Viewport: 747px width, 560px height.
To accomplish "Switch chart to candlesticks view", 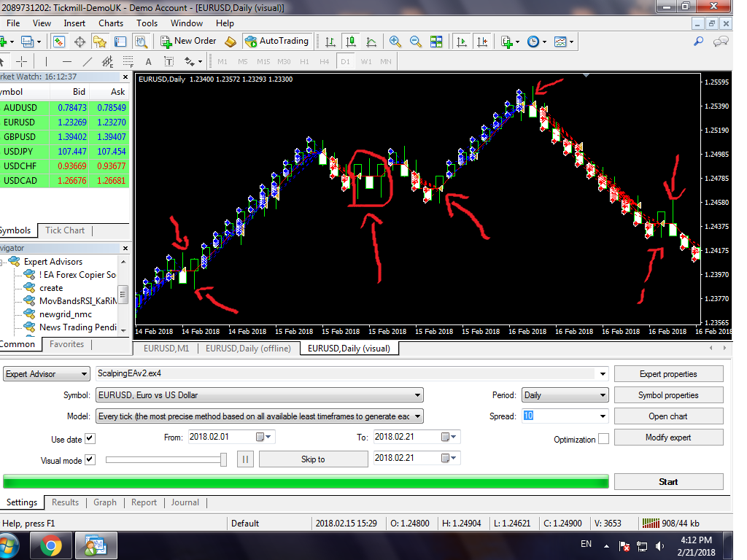I will (x=351, y=42).
